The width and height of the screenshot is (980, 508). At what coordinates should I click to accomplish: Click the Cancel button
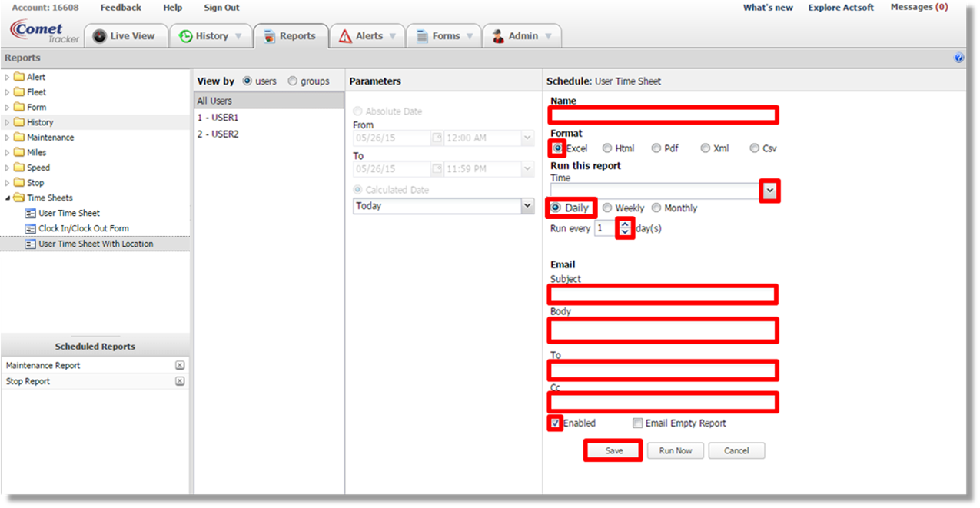(736, 451)
